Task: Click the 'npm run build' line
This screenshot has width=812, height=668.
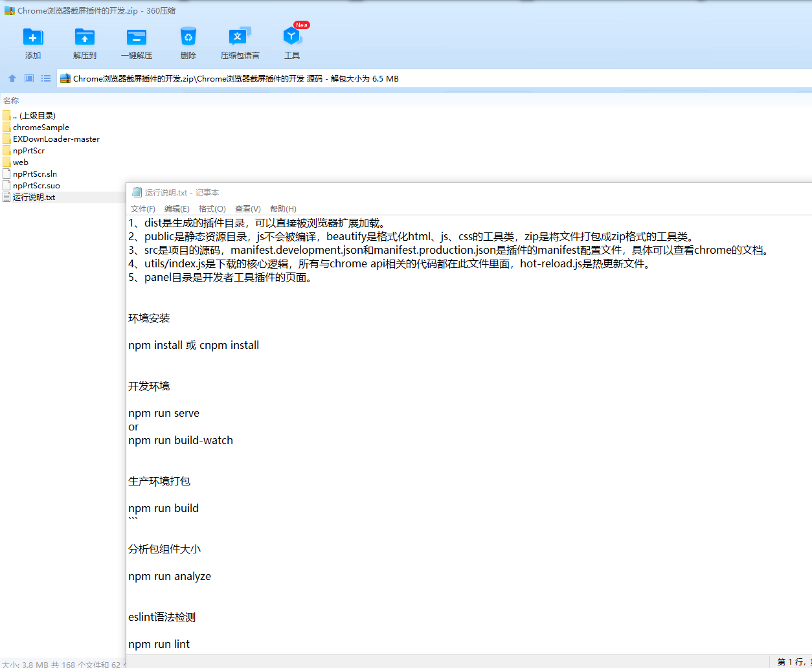Action: [x=163, y=508]
